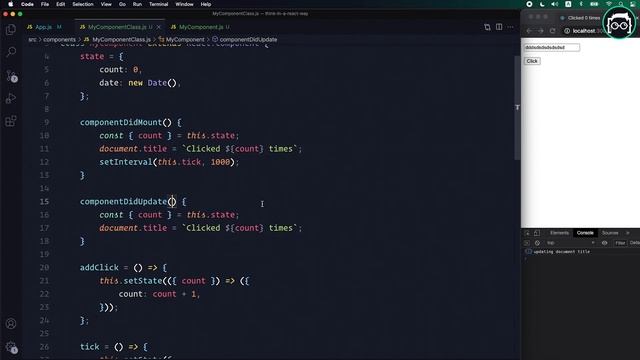Screen dimensions: 640x360
Task: Open the volume control in menu bar
Action: (555, 4)
